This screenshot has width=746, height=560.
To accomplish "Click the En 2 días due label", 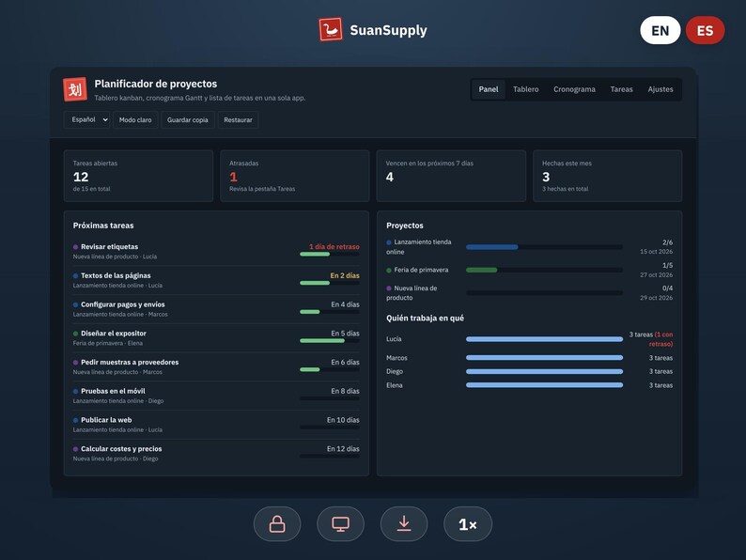I will coord(345,275).
